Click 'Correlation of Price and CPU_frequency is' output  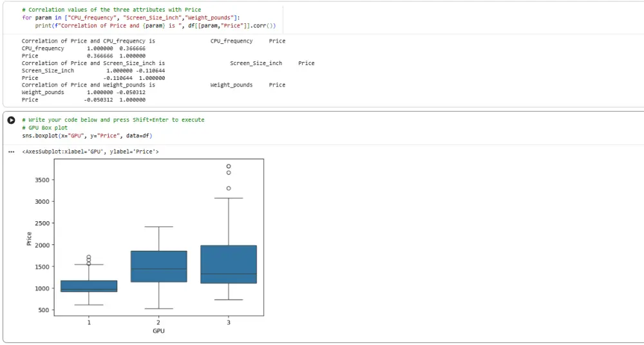click(88, 41)
